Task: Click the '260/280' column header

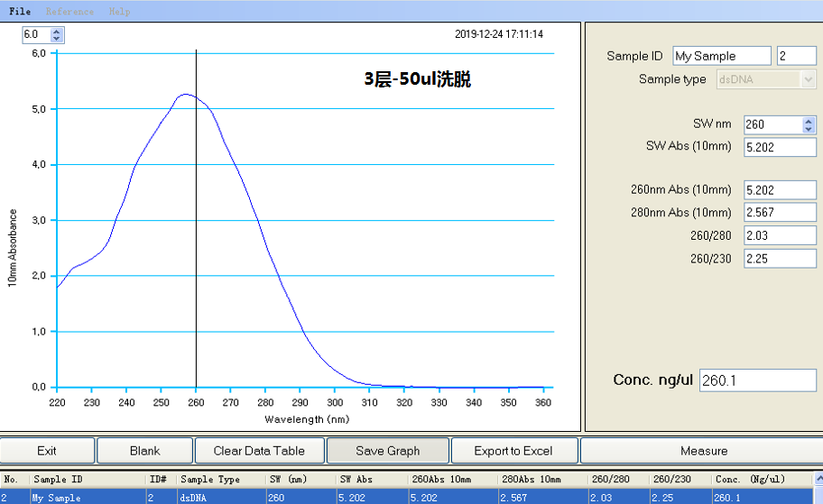Action: (618, 480)
